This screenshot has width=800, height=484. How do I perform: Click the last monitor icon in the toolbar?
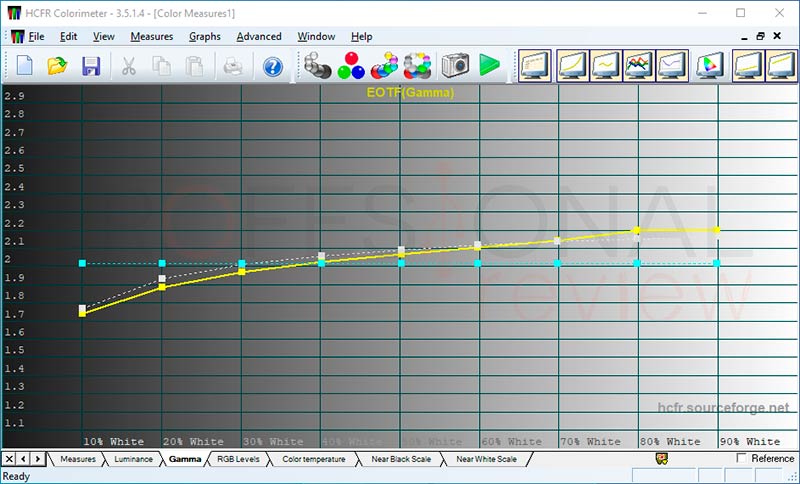tap(781, 66)
